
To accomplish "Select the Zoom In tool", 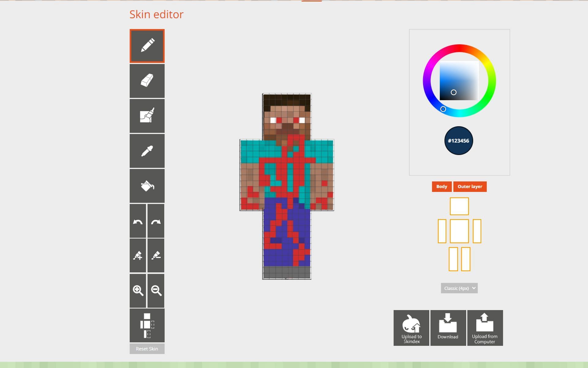I will tap(138, 290).
